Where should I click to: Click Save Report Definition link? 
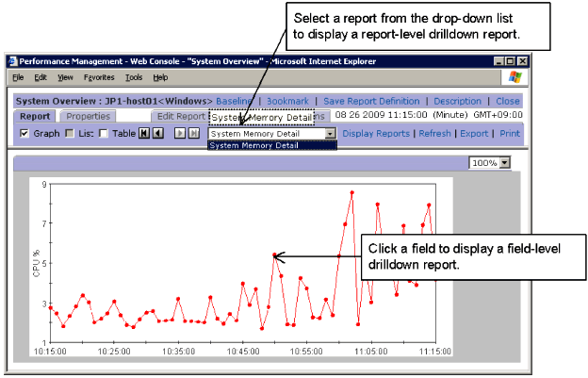(x=371, y=101)
